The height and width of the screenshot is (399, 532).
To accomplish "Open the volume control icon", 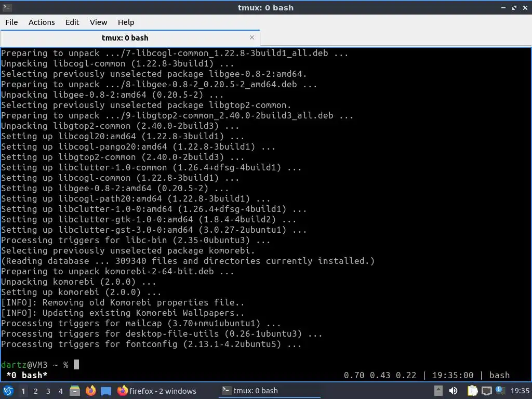I will tap(453, 391).
